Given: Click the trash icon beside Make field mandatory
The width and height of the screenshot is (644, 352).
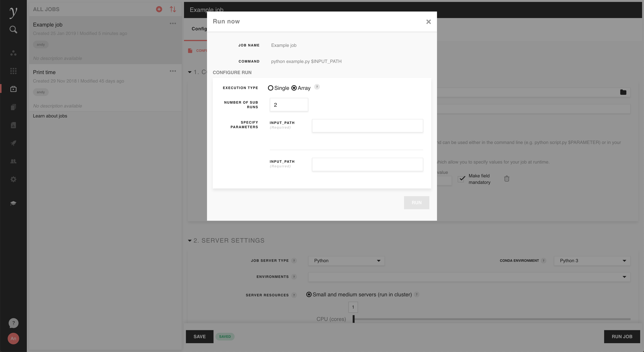Looking at the screenshot, I should point(507,179).
